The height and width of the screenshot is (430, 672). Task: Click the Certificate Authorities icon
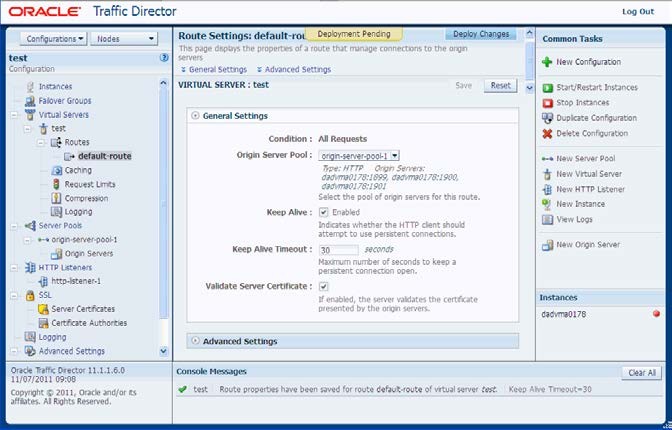pyautogui.click(x=43, y=323)
